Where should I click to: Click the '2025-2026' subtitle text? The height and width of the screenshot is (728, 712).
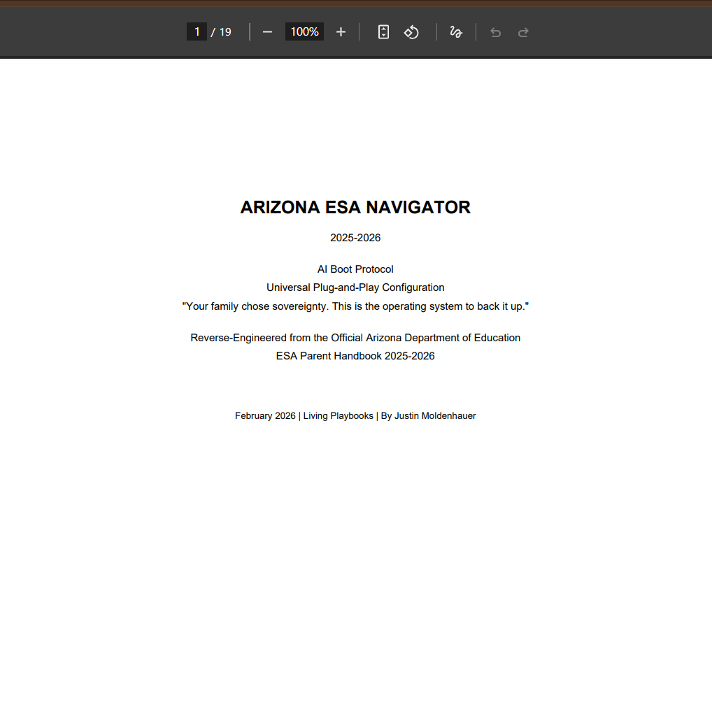point(355,238)
